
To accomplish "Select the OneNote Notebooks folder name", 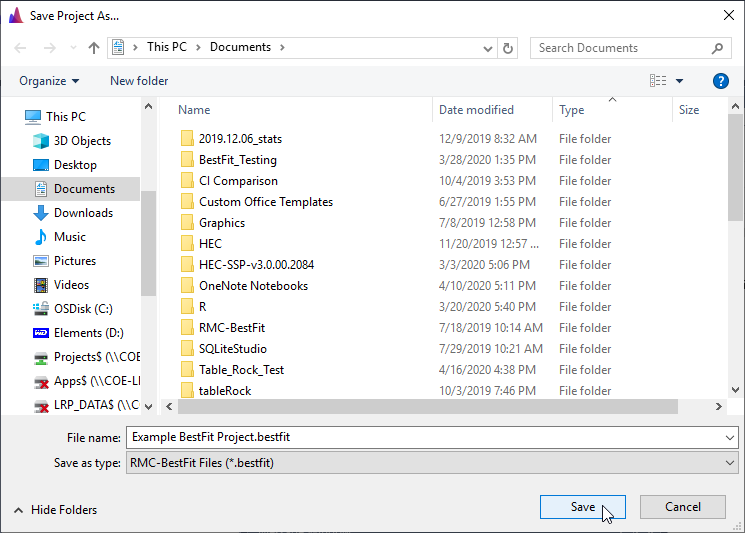I will (x=253, y=286).
